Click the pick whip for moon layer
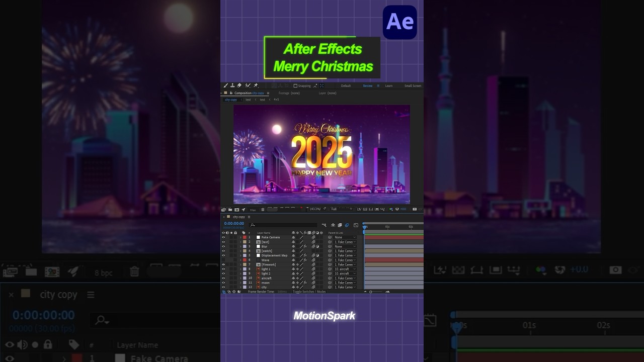 click(330, 283)
